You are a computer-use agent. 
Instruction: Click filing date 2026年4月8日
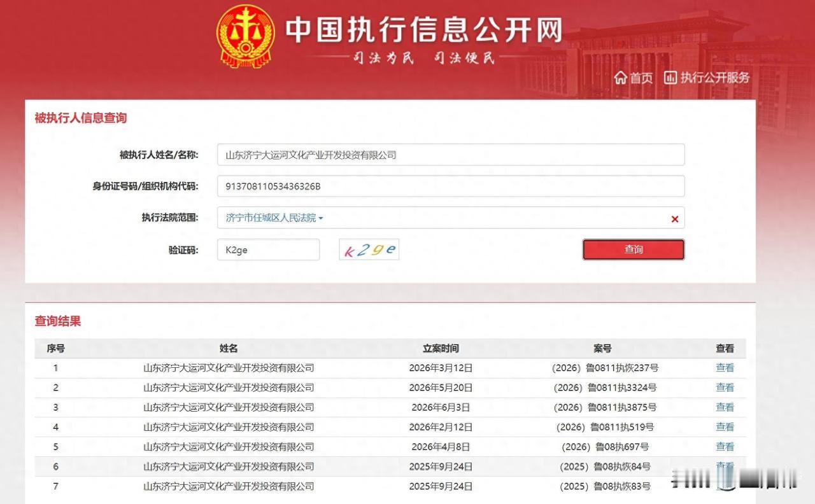[x=441, y=447]
